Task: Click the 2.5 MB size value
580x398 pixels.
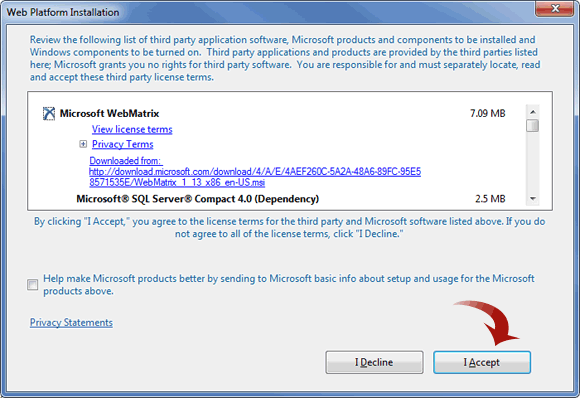Action: (490, 199)
